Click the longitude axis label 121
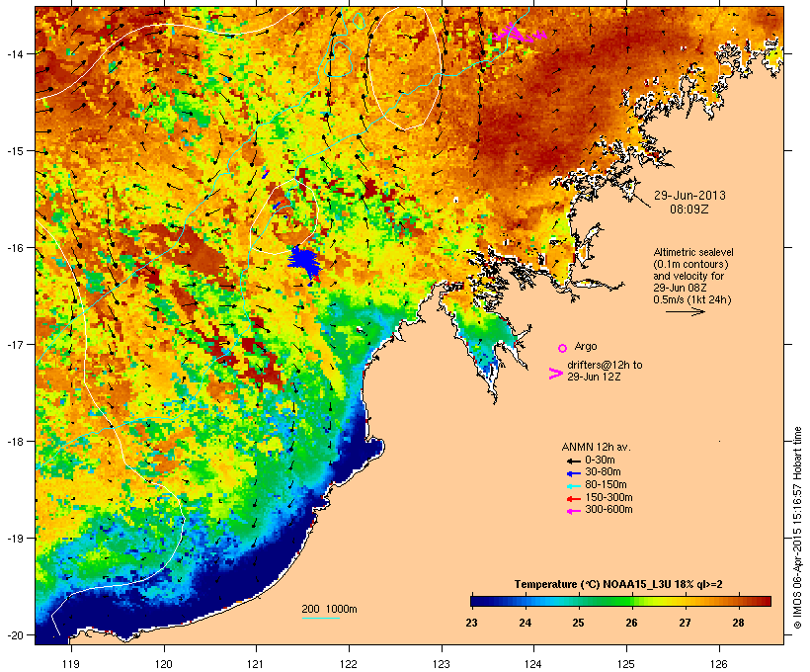This screenshot has height=672, width=810. coord(256,664)
